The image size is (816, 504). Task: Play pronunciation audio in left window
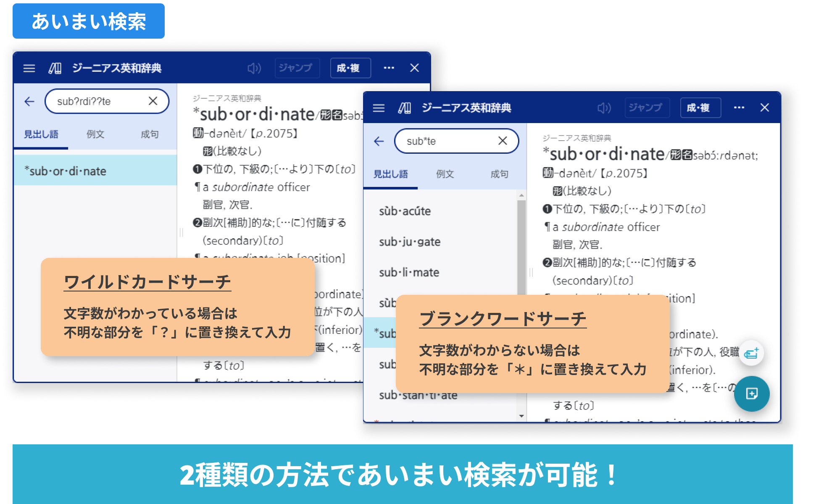coord(254,68)
